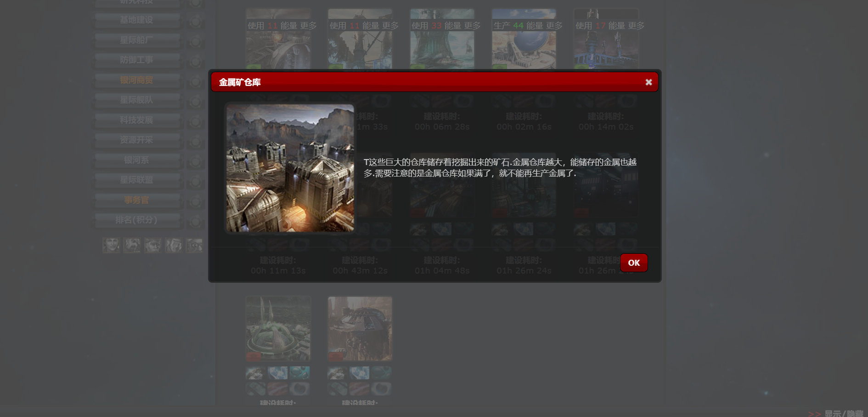Select the second officer portrait below the menu
Screen dimensions: 868x417
[x=132, y=245]
